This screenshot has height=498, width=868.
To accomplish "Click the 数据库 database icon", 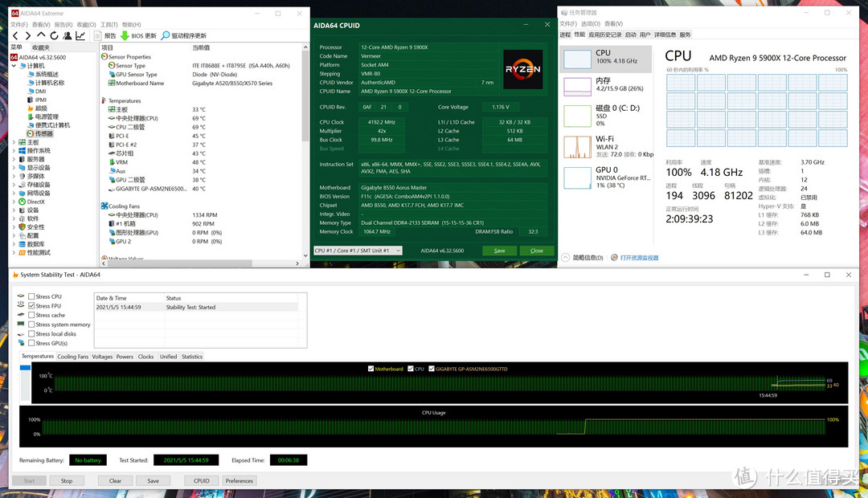I will pyautogui.click(x=23, y=244).
